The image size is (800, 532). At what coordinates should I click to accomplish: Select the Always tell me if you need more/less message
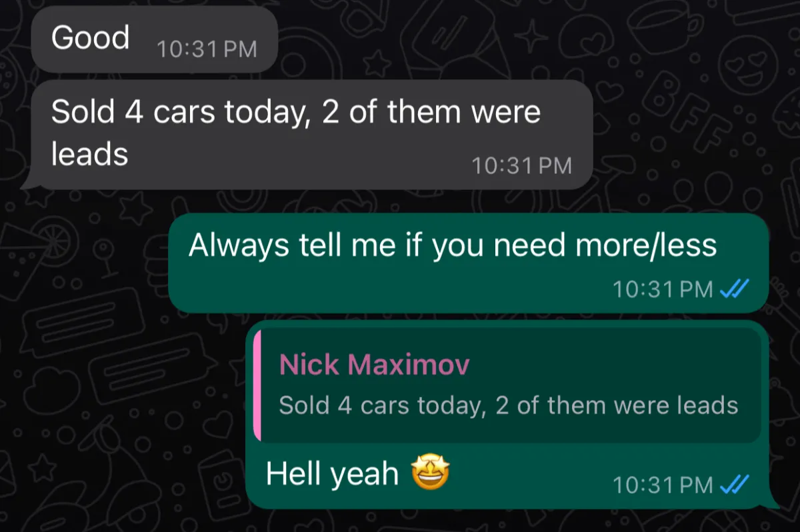[x=469, y=263]
